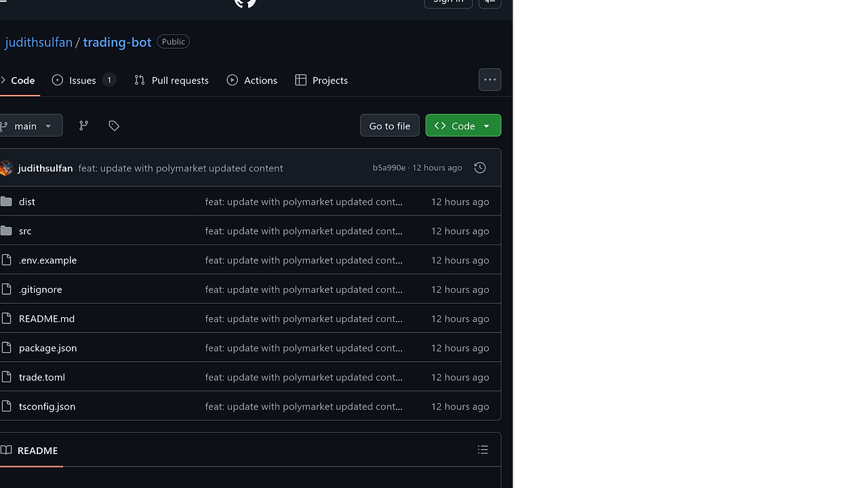Open the Pull requests tab
868x488 pixels.
point(172,80)
